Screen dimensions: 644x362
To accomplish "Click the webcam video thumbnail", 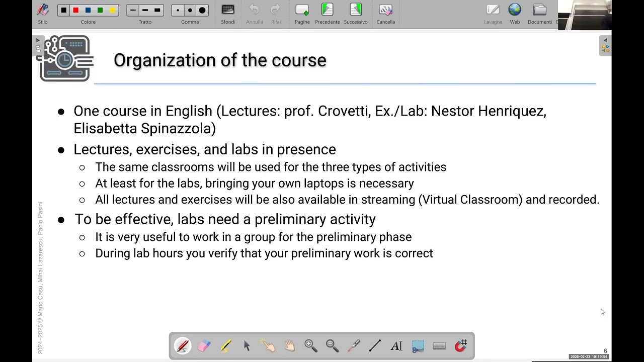I will coord(585,15).
